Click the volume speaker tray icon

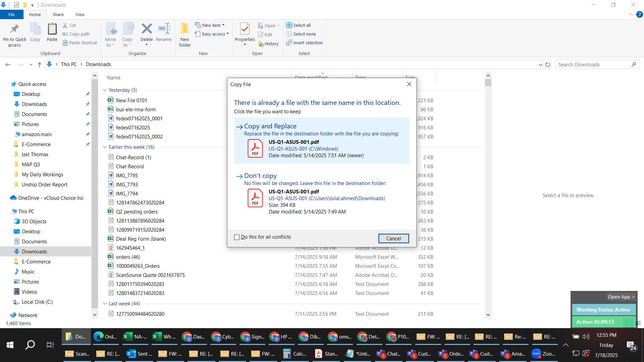tap(586, 336)
